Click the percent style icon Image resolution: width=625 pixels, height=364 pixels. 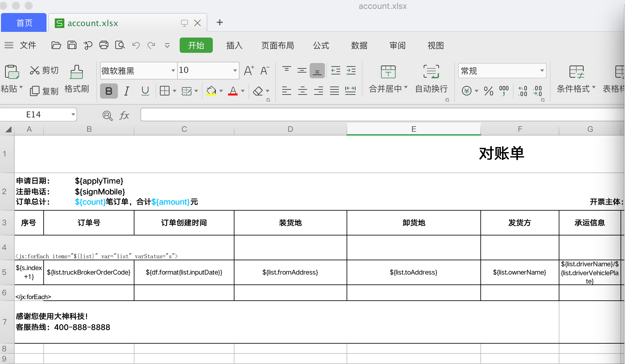pyautogui.click(x=488, y=91)
